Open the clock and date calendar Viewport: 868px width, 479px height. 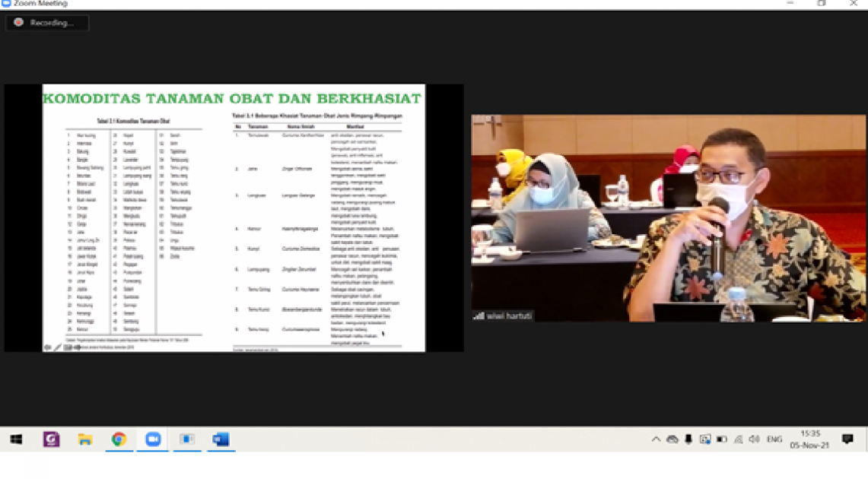(x=809, y=439)
